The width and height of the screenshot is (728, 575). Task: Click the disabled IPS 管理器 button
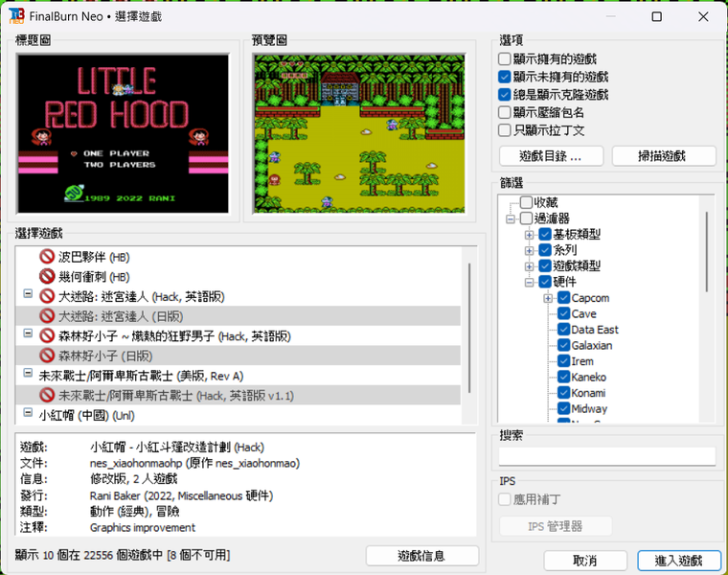[x=556, y=526]
